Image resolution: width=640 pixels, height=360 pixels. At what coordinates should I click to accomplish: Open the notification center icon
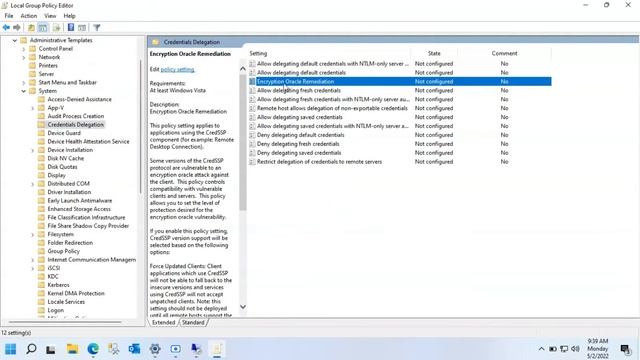(x=625, y=349)
